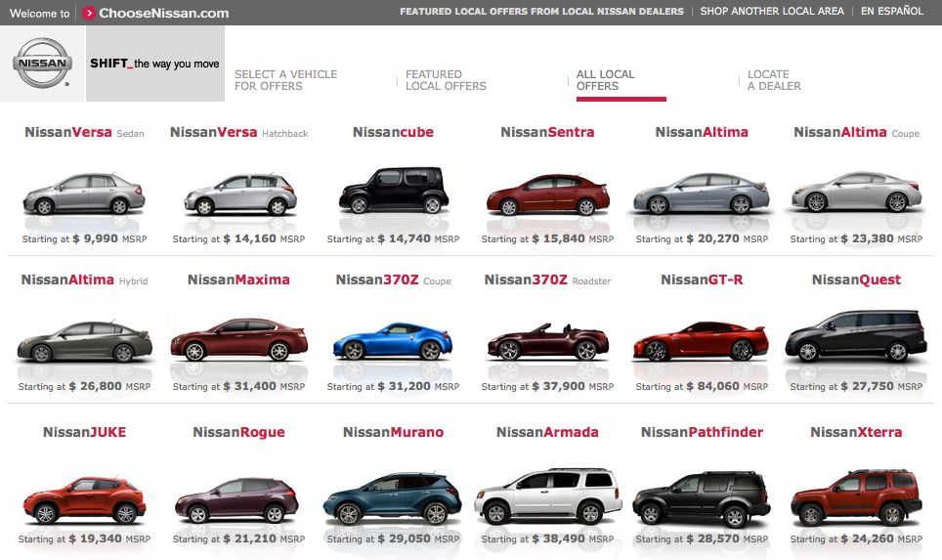Viewport: 942px width, 560px height.
Task: Switch site to En Español
Action: [892, 12]
